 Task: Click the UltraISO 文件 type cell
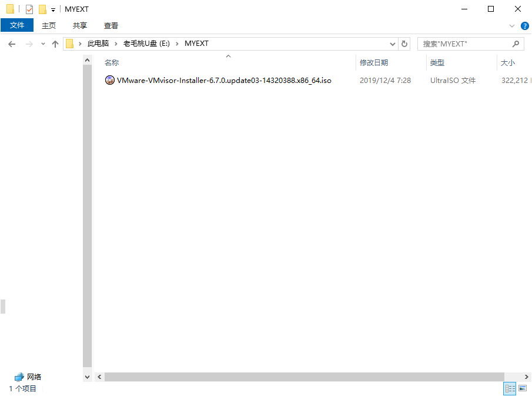[x=453, y=81]
